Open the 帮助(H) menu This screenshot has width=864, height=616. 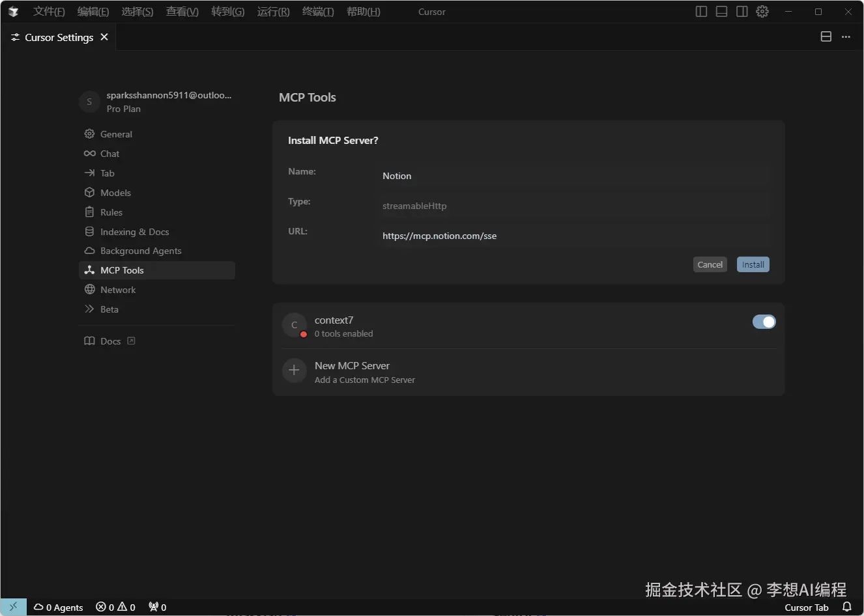coord(364,12)
